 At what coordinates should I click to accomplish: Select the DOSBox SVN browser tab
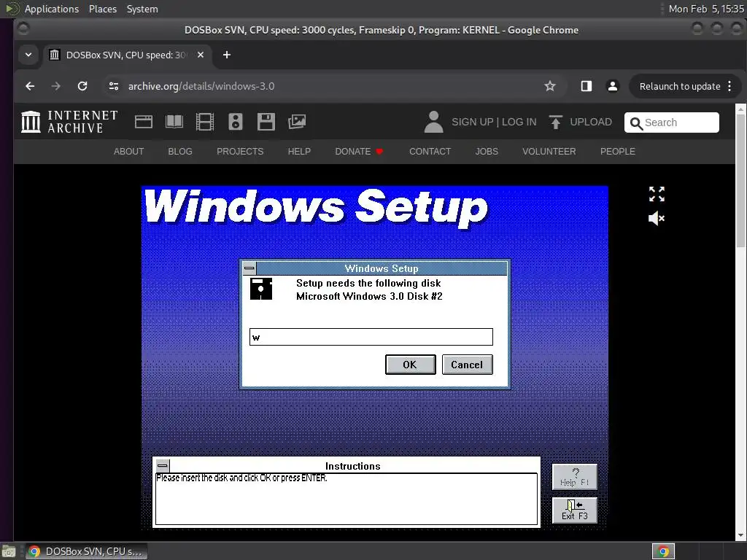coord(127,55)
